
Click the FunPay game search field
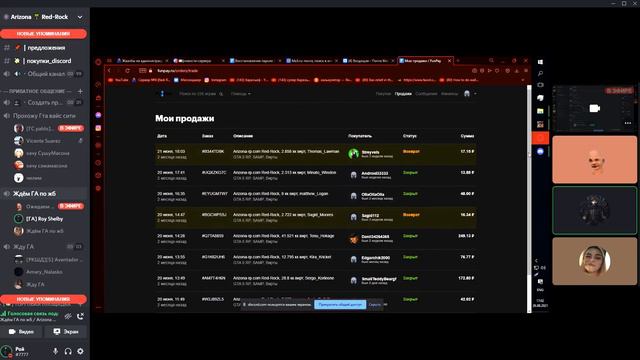coord(201,94)
